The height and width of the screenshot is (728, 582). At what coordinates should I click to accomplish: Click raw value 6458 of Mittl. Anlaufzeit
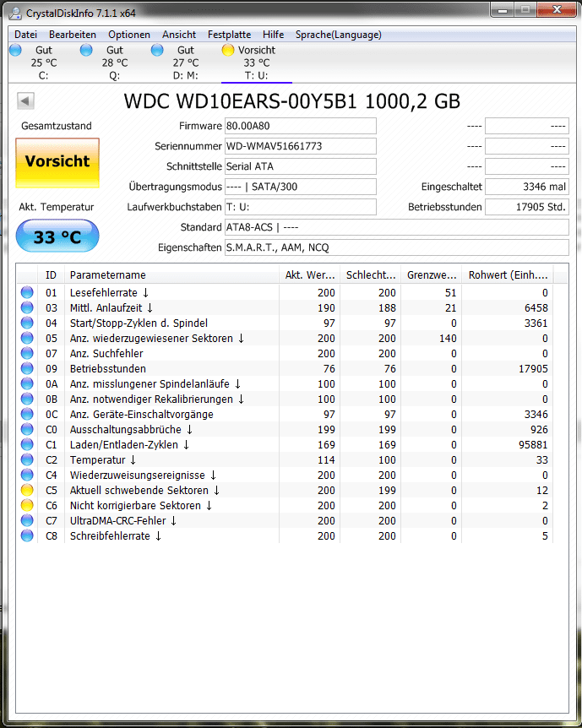(x=536, y=307)
